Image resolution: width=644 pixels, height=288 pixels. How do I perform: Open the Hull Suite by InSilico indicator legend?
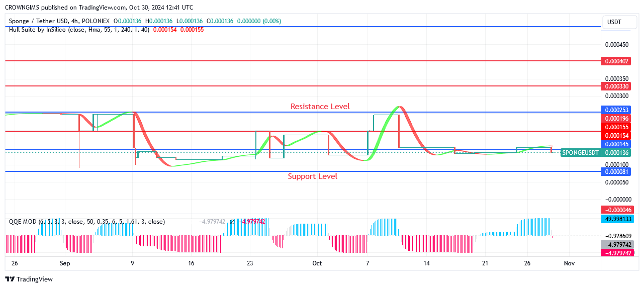pos(79,30)
